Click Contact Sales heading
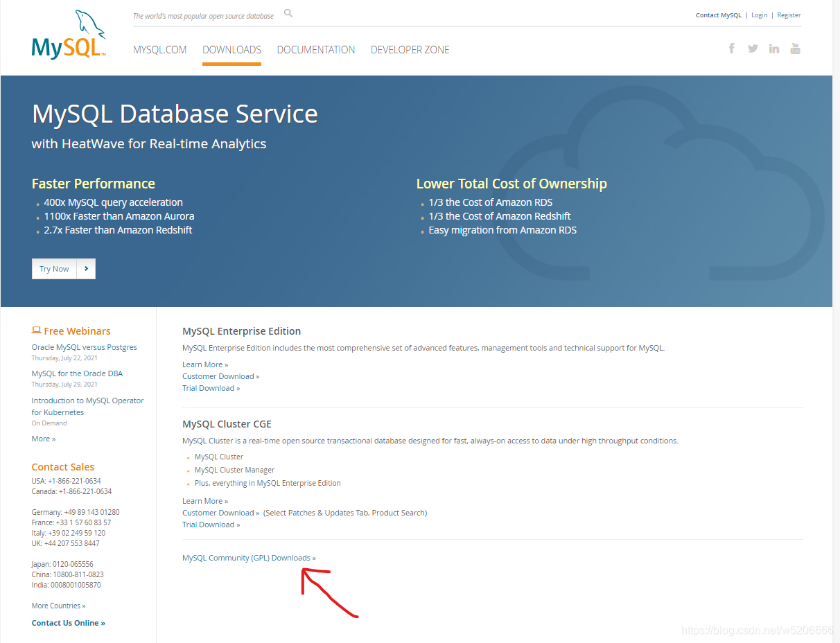This screenshot has height=643, width=840. (x=63, y=467)
